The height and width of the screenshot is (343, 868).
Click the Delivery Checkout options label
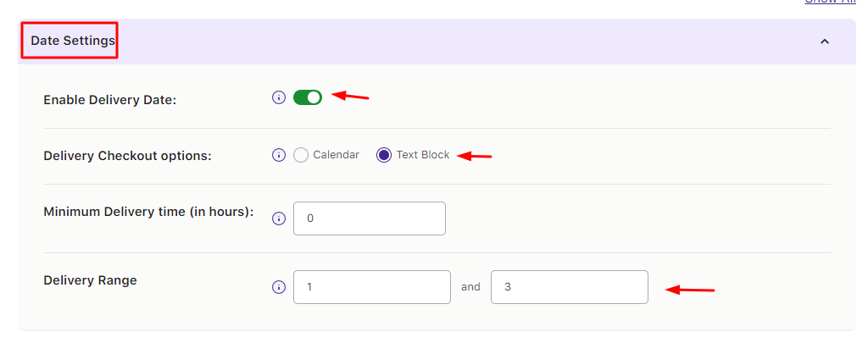[x=127, y=156]
